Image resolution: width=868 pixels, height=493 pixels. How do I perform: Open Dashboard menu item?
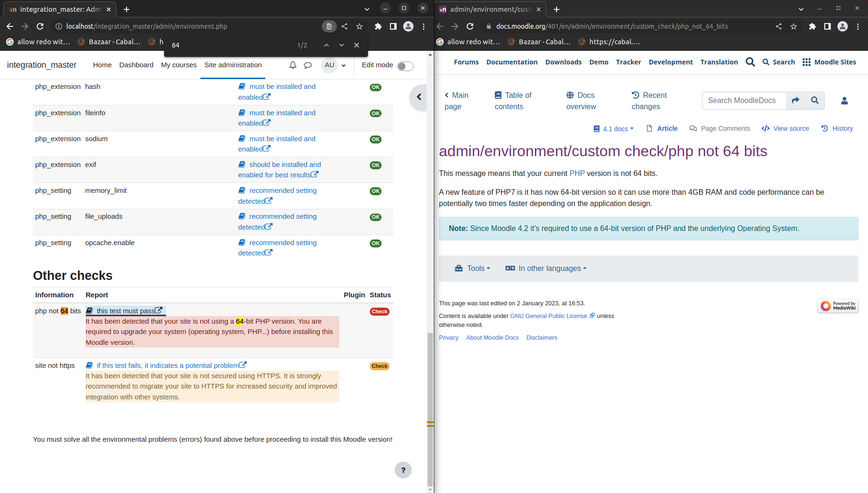point(136,65)
